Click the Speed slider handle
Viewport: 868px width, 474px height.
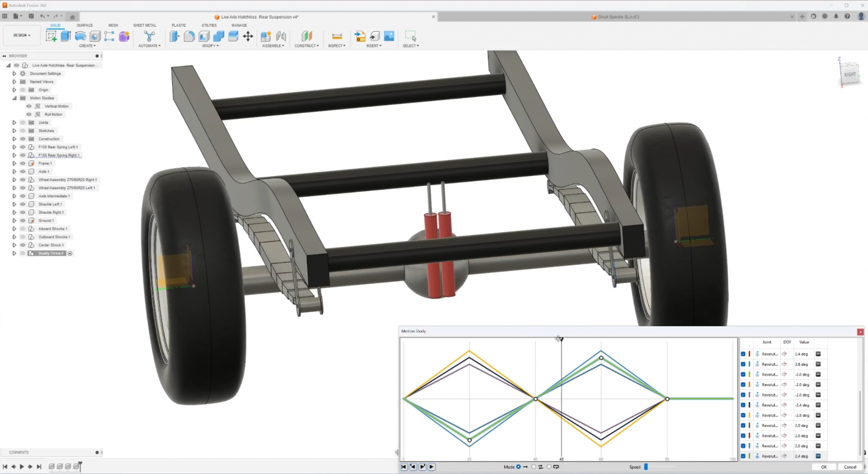[x=646, y=467]
